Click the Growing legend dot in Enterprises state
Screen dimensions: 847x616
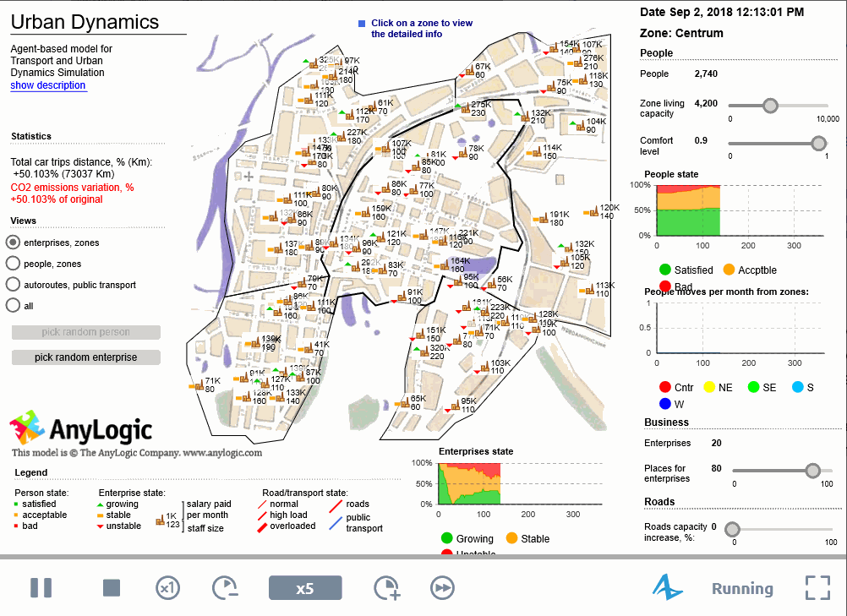coord(446,538)
